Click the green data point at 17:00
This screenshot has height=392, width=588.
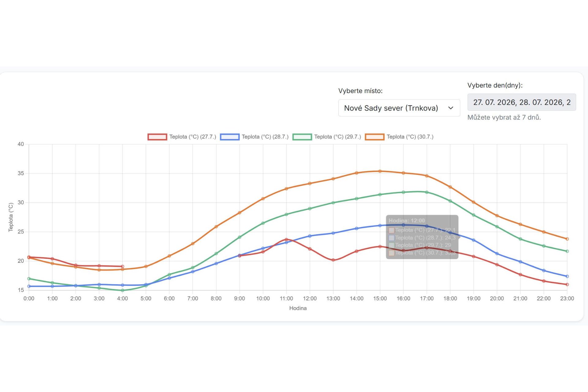tap(427, 192)
